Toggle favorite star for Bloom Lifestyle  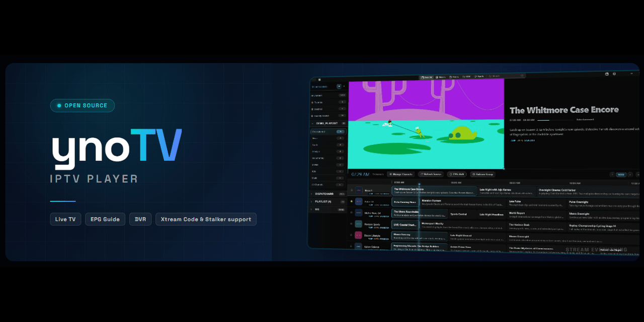coord(351,235)
